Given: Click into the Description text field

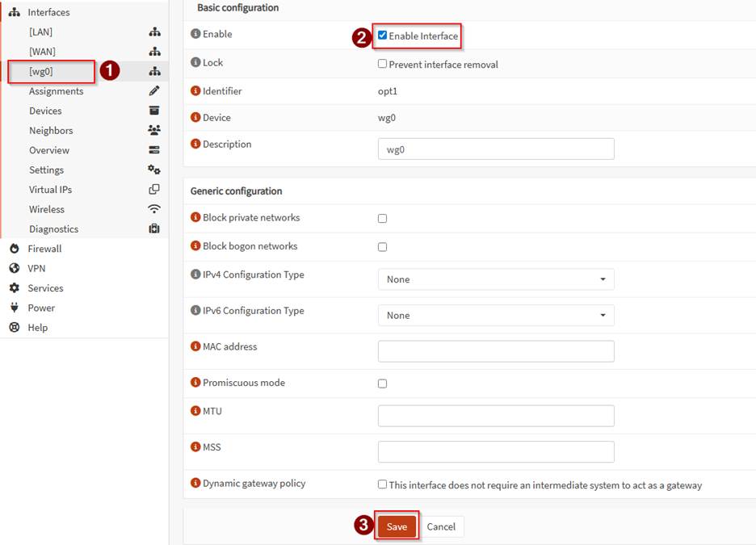Looking at the screenshot, I should coord(495,149).
